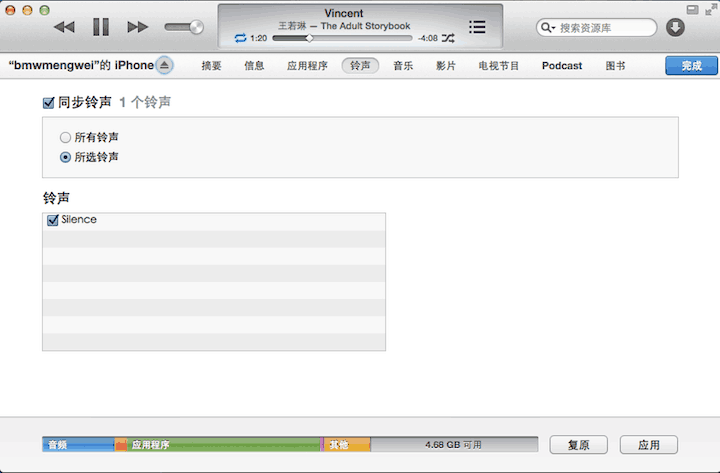The height and width of the screenshot is (473, 720).
Task: Enter full screen via arrows icon
Action: (x=711, y=10)
